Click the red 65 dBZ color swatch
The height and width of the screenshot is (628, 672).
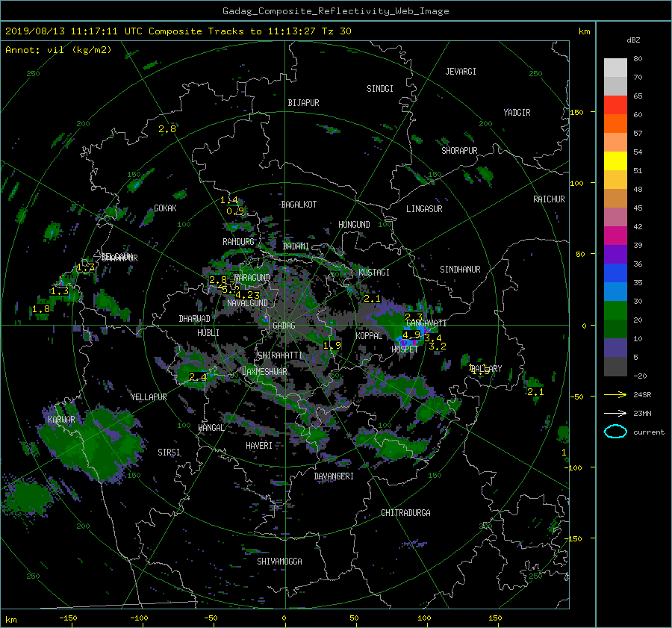coord(615,105)
